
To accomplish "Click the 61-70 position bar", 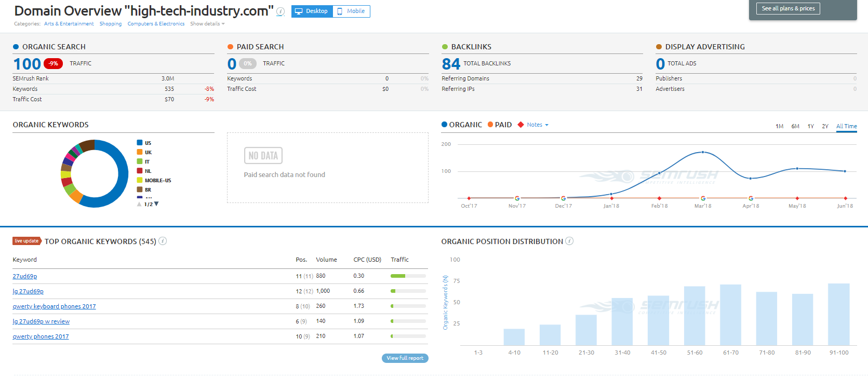I will click(x=731, y=315).
